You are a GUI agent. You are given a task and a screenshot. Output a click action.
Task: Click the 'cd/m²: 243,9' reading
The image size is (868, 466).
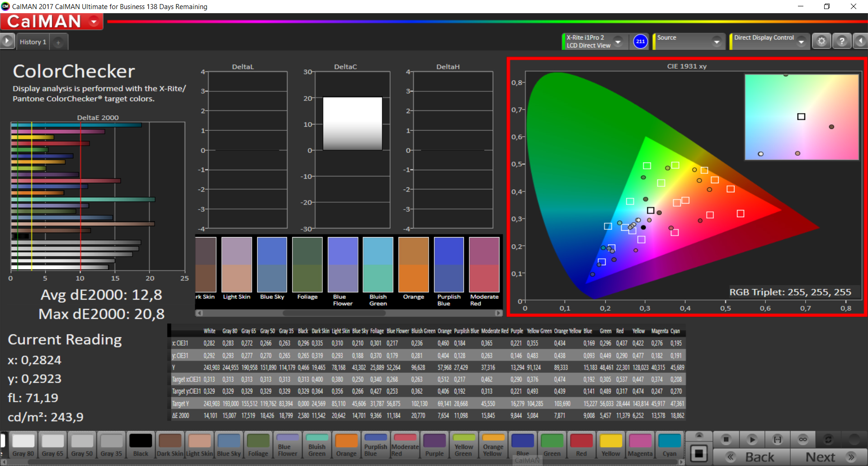(46, 417)
